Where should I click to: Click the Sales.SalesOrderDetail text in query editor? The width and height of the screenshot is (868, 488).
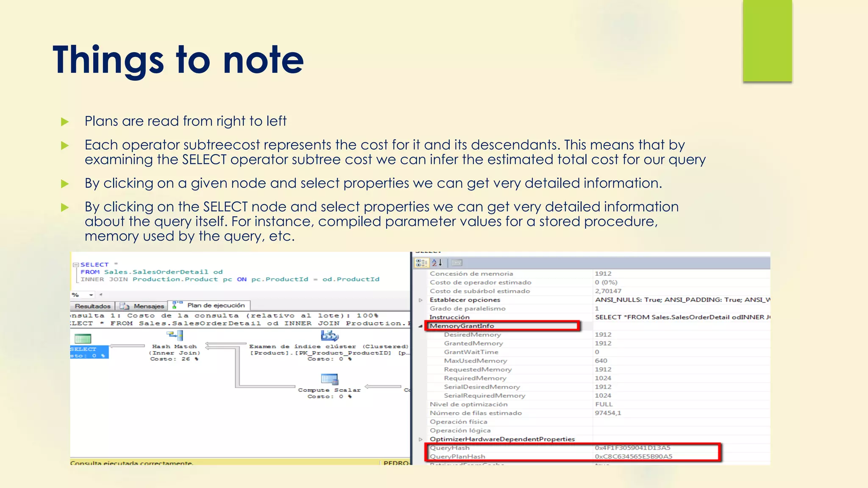tap(156, 272)
